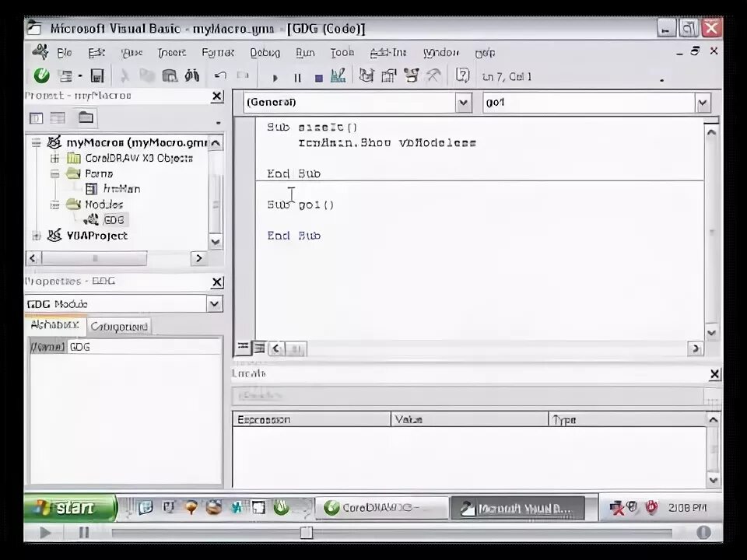This screenshot has width=747, height=560.
Task: Toggle Folders icon in Project panel
Action: tap(86, 117)
